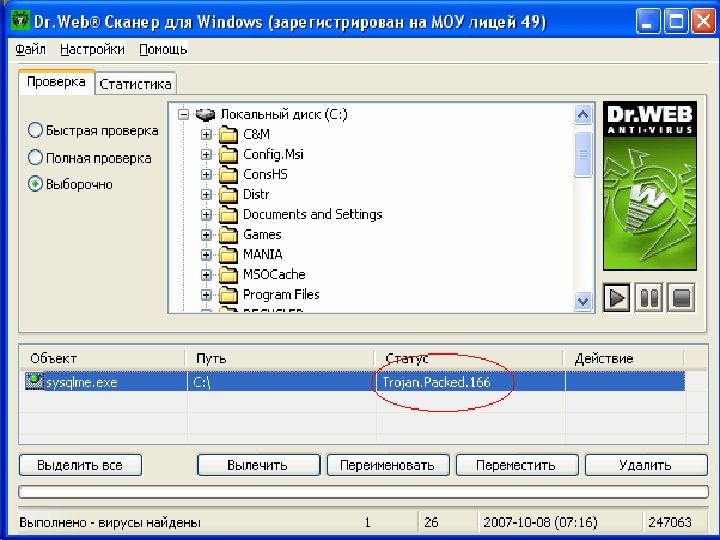Click the Program Files label in tree
Screen dimensions: 720x540
281,294
